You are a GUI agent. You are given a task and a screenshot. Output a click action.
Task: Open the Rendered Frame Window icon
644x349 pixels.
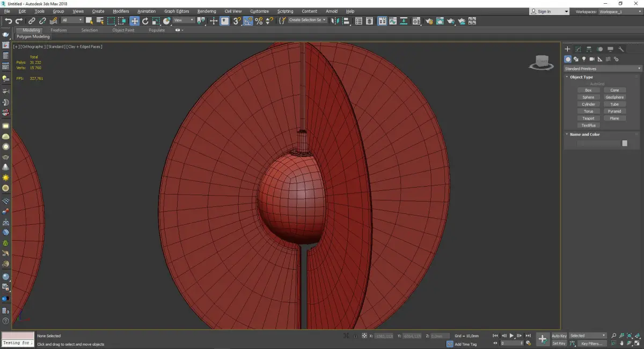pos(440,21)
